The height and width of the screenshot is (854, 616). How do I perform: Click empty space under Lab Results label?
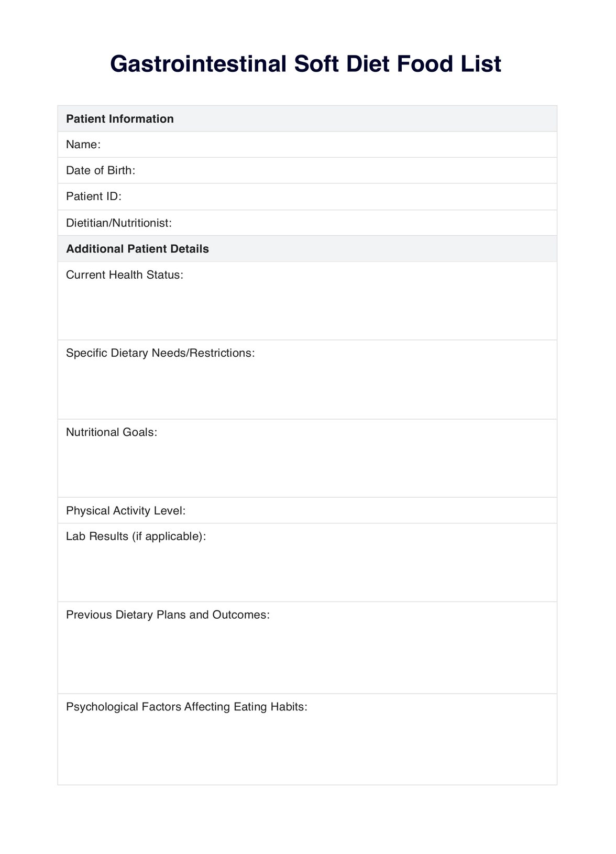307,574
